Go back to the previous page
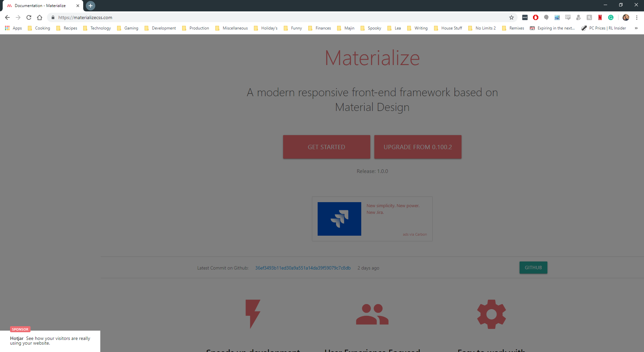 point(7,17)
